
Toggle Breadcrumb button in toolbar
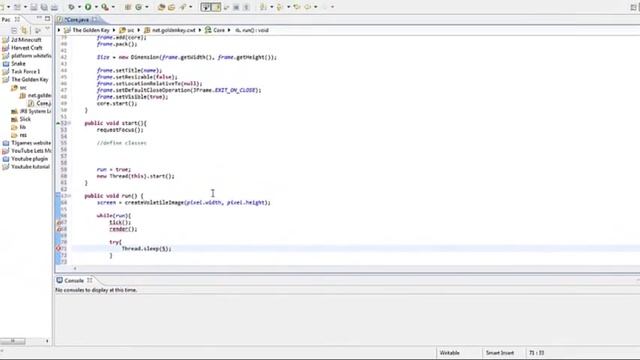(206, 7)
